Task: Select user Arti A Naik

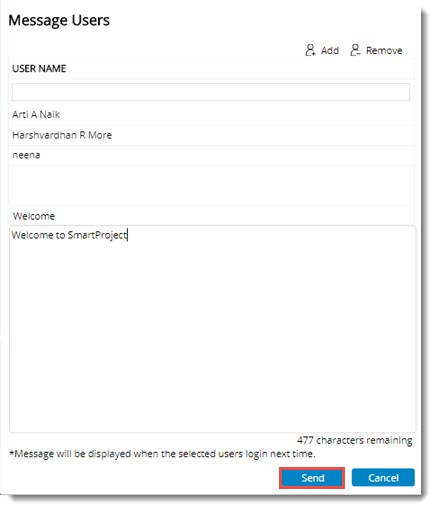Action: pyautogui.click(x=211, y=115)
